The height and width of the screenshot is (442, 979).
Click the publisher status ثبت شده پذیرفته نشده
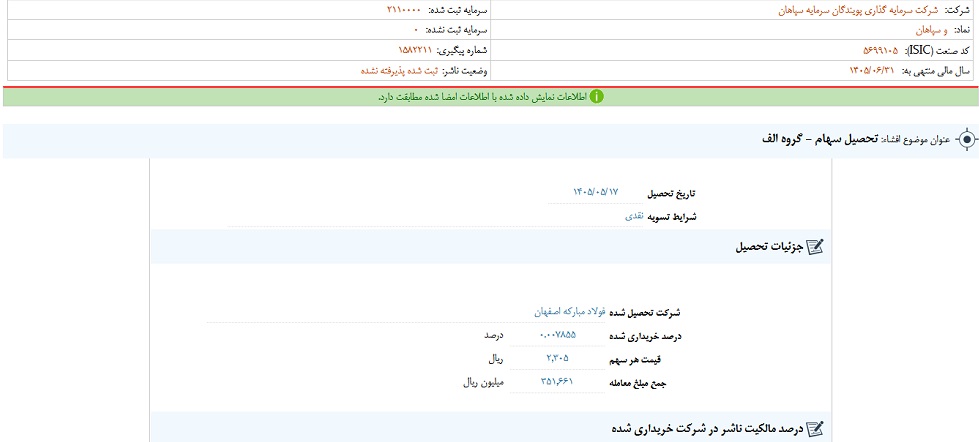tap(400, 71)
